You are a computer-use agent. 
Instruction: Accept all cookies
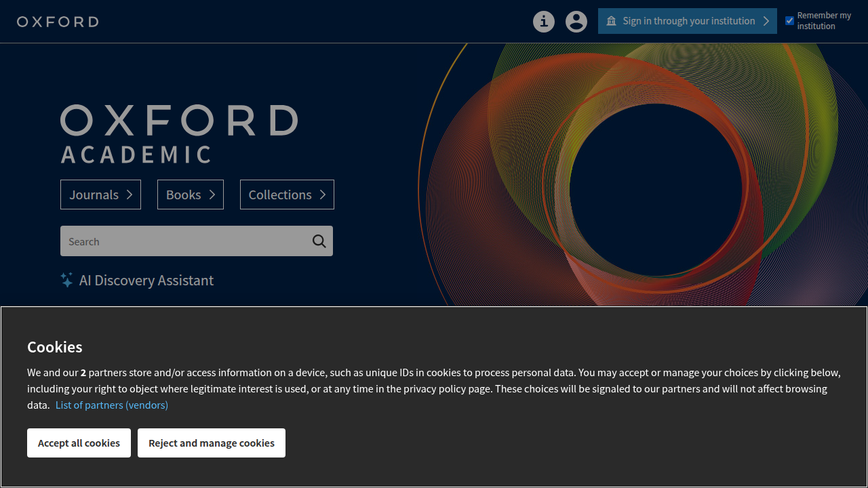tap(79, 443)
